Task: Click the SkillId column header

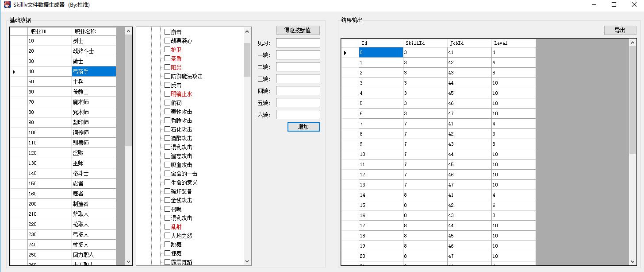Action: pos(425,43)
